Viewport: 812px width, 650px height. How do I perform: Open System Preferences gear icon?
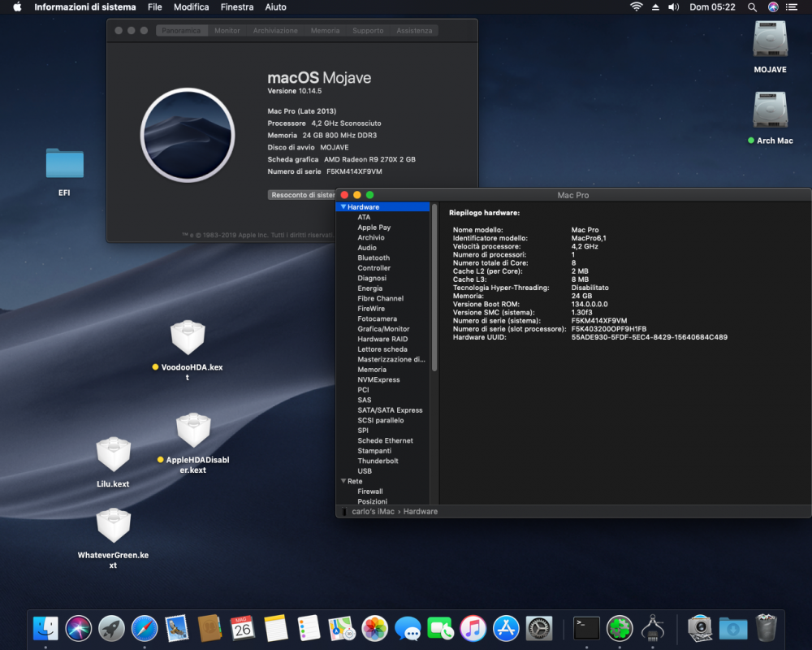point(539,628)
